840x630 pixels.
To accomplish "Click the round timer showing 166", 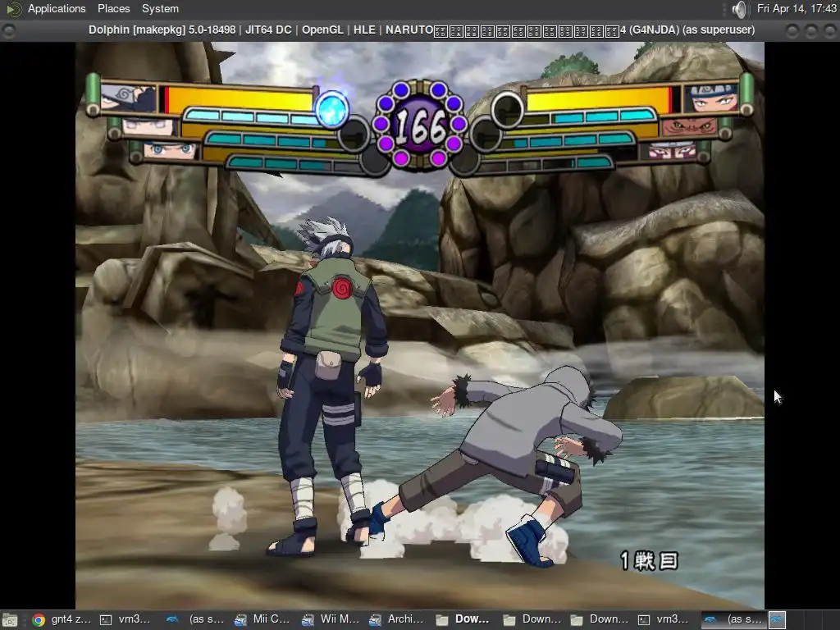I will tap(420, 126).
